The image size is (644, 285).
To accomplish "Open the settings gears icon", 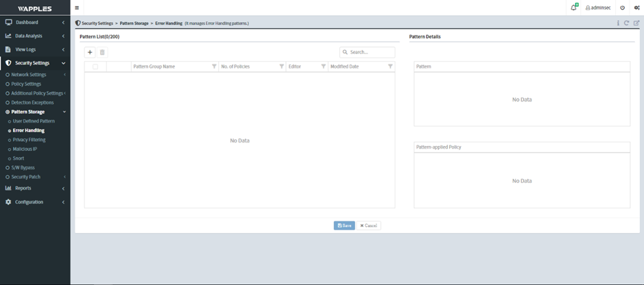I will tap(636, 8).
